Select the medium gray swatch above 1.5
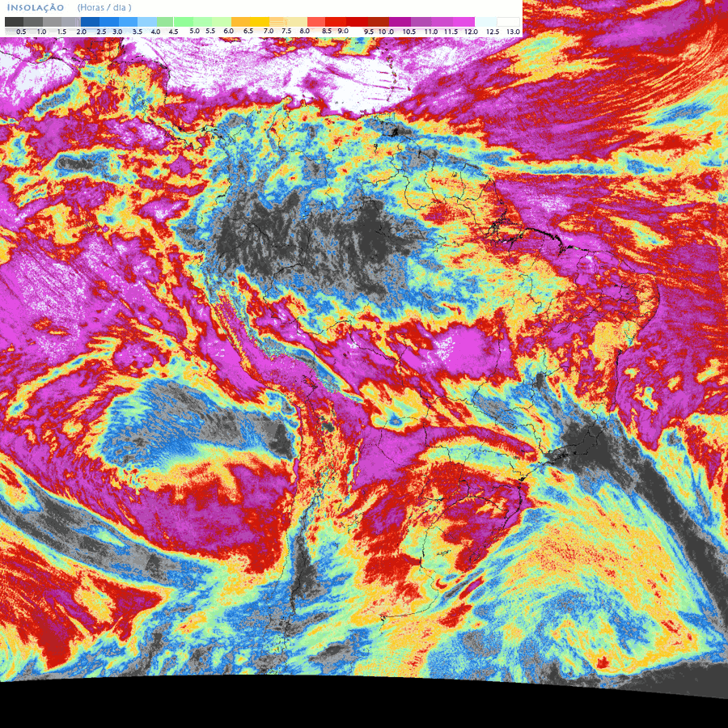 click(x=52, y=22)
